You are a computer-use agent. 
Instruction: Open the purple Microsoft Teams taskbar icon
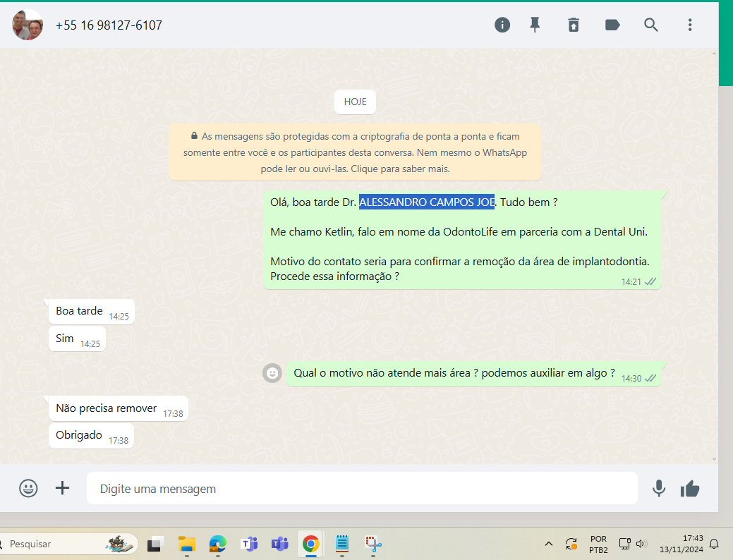point(279,544)
